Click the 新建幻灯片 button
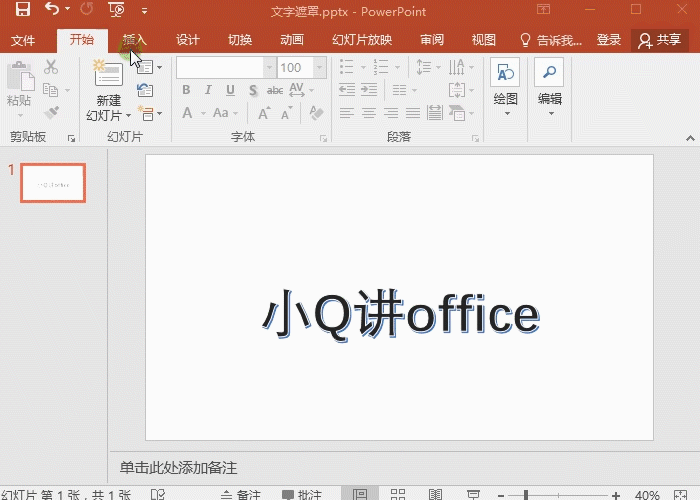The image size is (700, 500). (x=108, y=91)
